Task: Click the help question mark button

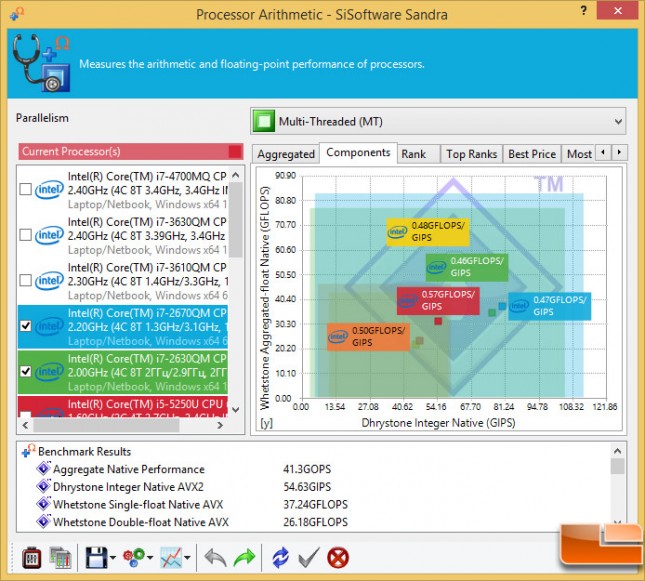Action: pyautogui.click(x=583, y=11)
